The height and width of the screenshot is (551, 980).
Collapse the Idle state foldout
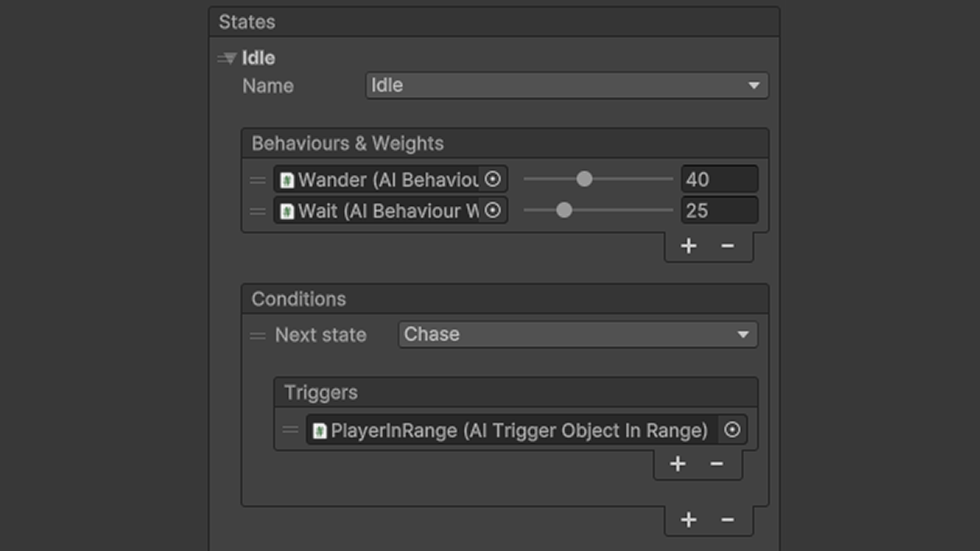[227, 58]
